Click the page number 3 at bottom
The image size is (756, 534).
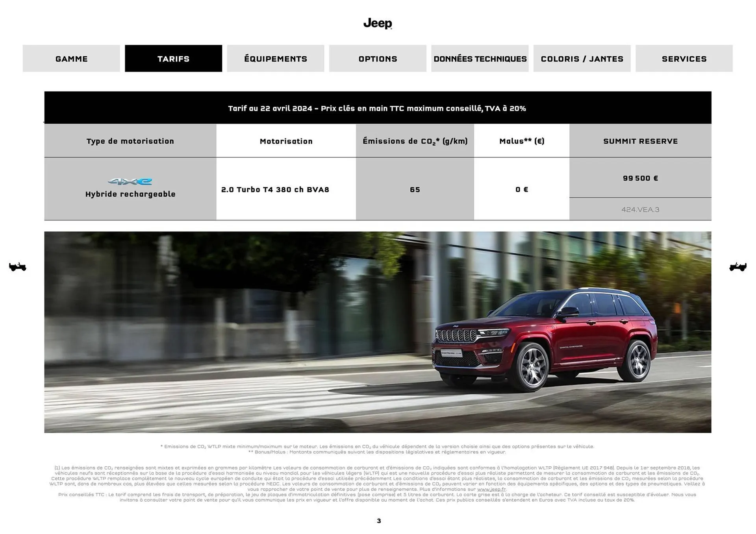(x=378, y=520)
